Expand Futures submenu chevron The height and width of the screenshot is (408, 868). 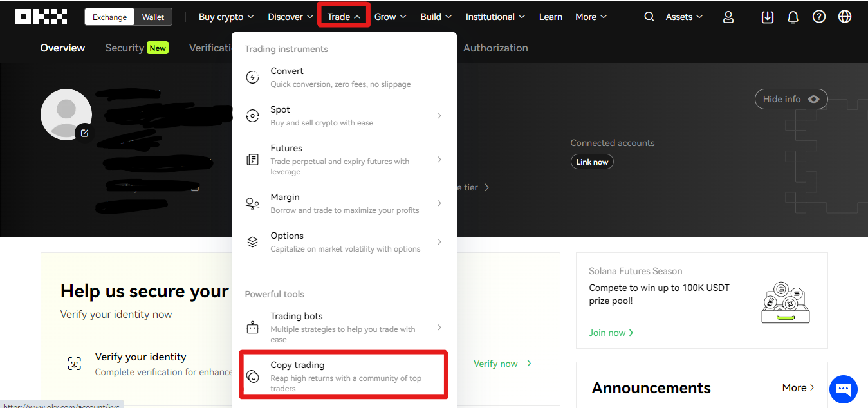(x=439, y=160)
